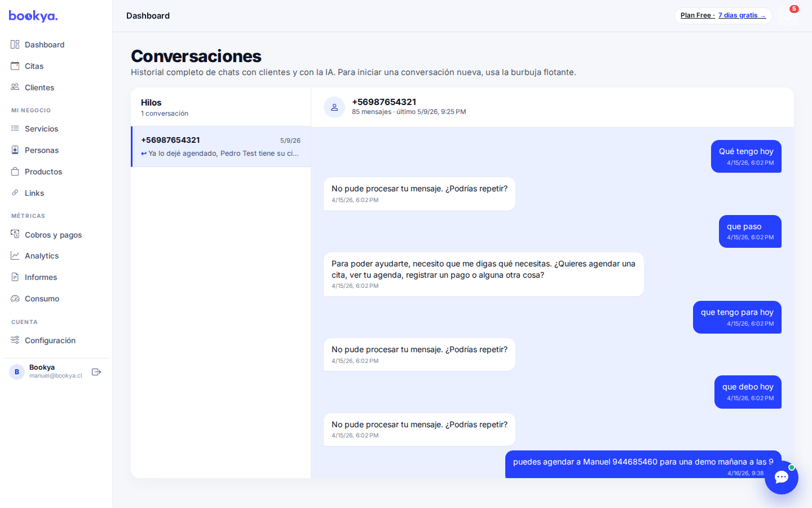Open the Servicios list icon
The height and width of the screenshot is (508, 812).
click(x=15, y=129)
